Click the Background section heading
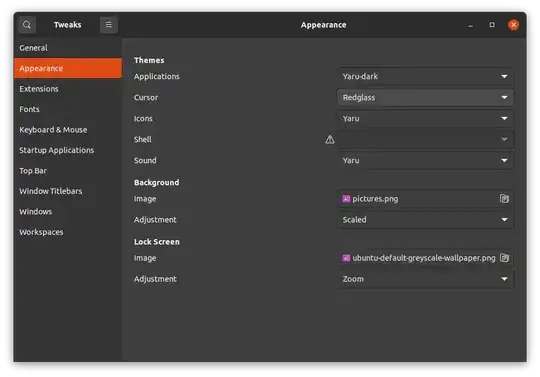This screenshot has height=377, width=540. 157,182
